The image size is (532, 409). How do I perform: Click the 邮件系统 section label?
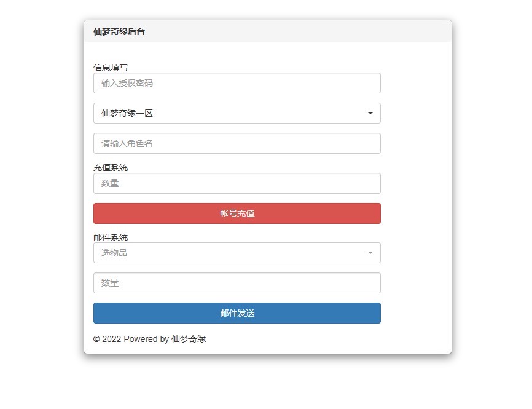[x=111, y=237]
